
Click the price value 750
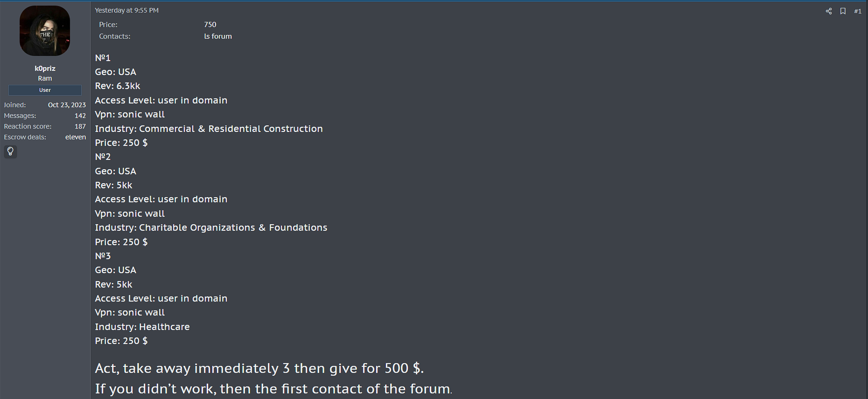point(210,25)
